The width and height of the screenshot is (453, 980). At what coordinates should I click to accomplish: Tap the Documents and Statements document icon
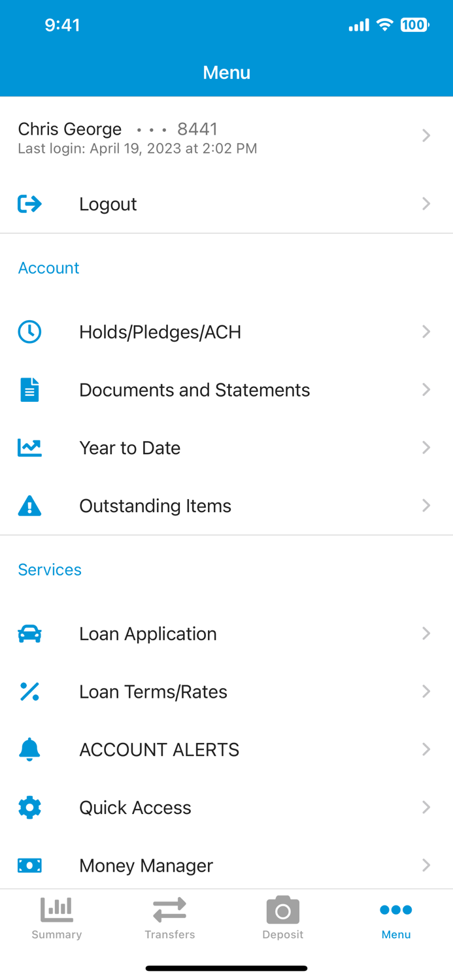pyautogui.click(x=29, y=389)
